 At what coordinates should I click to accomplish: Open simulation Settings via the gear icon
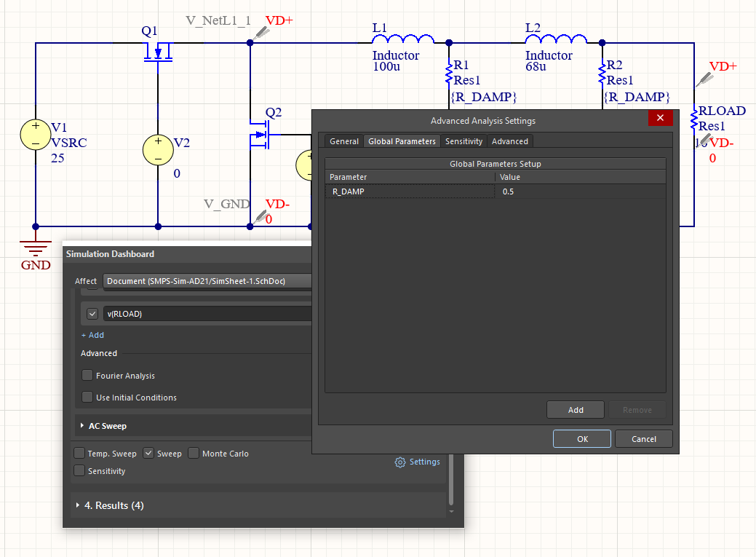[399, 462]
